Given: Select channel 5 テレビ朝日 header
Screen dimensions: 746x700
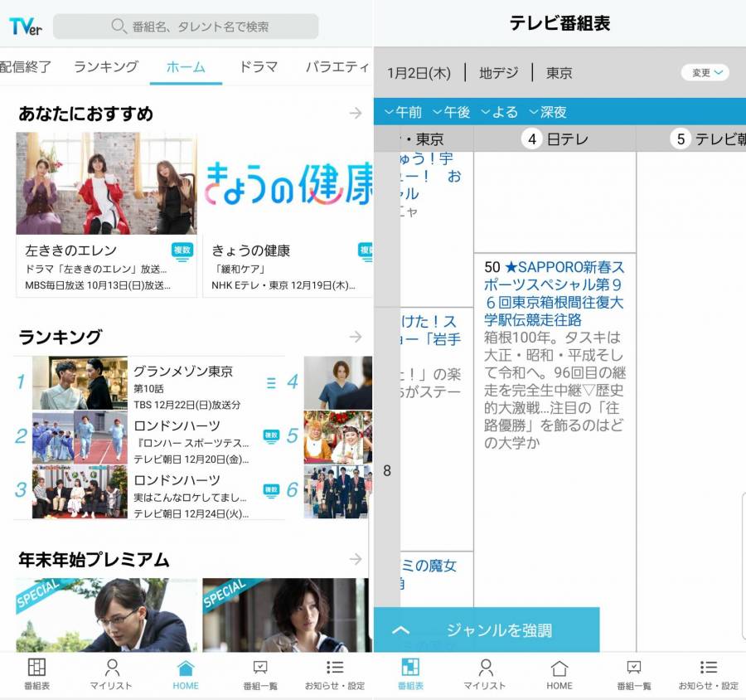Looking at the screenshot, I should 691,139.
